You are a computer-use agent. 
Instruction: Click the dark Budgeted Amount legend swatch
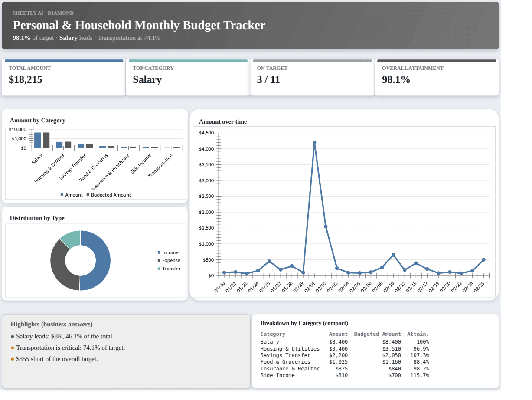click(x=88, y=195)
